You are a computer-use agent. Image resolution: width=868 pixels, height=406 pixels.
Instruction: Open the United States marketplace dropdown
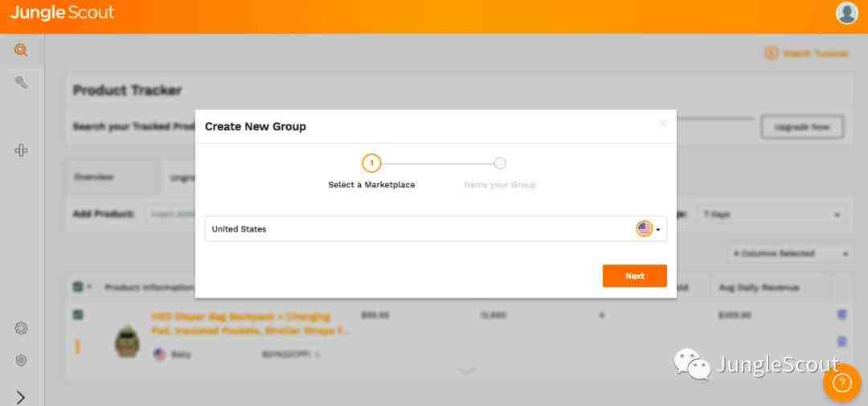click(x=436, y=229)
